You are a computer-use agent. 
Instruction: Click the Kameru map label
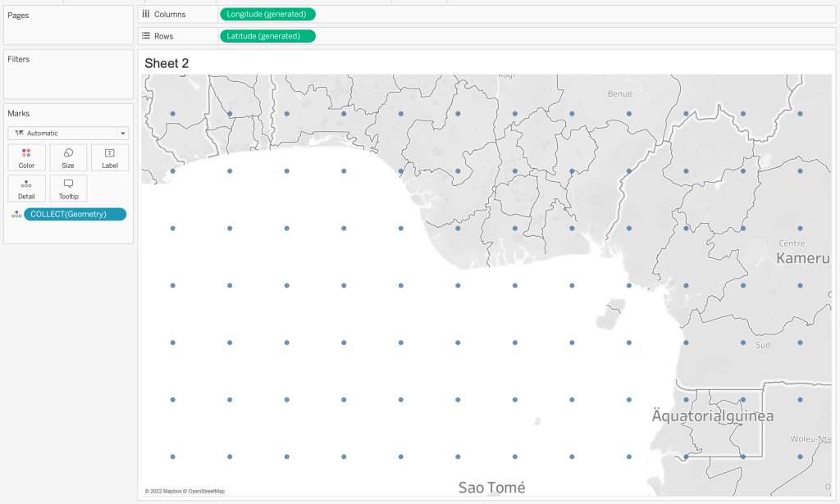point(803,258)
